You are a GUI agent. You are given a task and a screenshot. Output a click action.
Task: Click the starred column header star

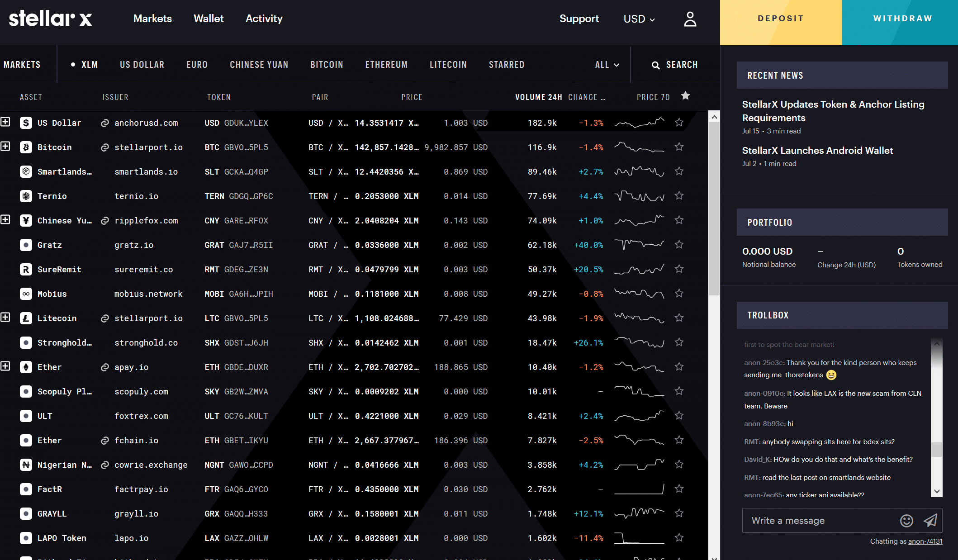pyautogui.click(x=686, y=95)
